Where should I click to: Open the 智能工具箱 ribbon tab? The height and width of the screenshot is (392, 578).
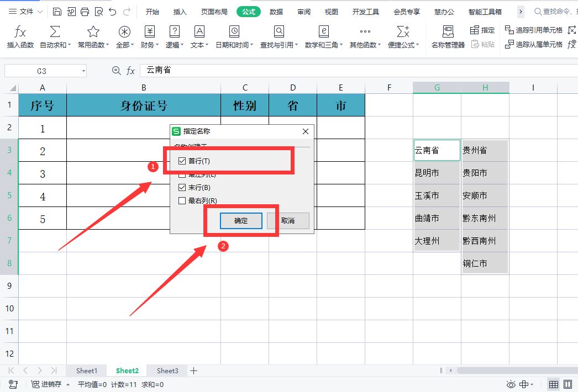(x=485, y=12)
